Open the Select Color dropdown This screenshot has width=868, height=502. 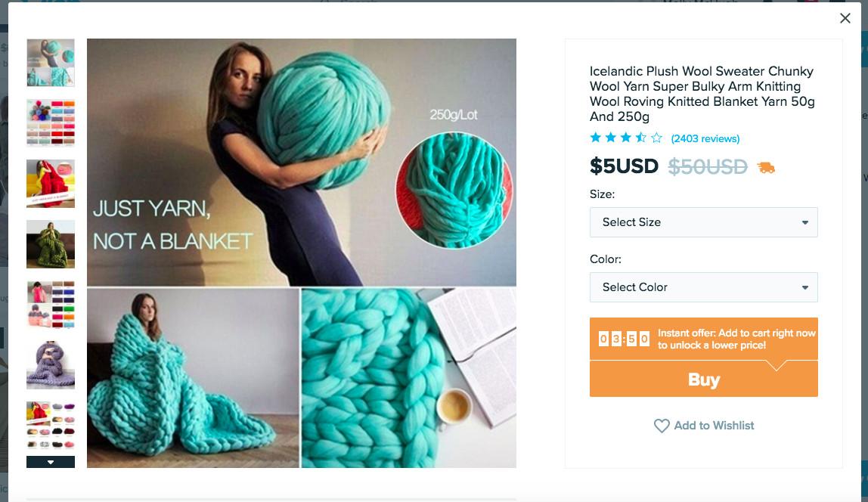tap(704, 287)
